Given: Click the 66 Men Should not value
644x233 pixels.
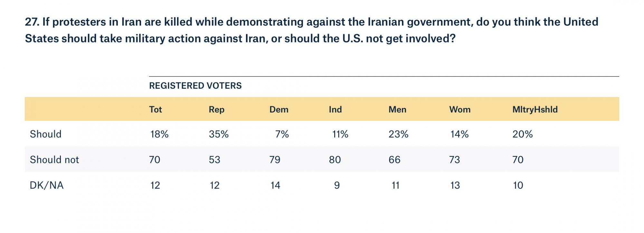Looking at the screenshot, I should click(x=394, y=160).
